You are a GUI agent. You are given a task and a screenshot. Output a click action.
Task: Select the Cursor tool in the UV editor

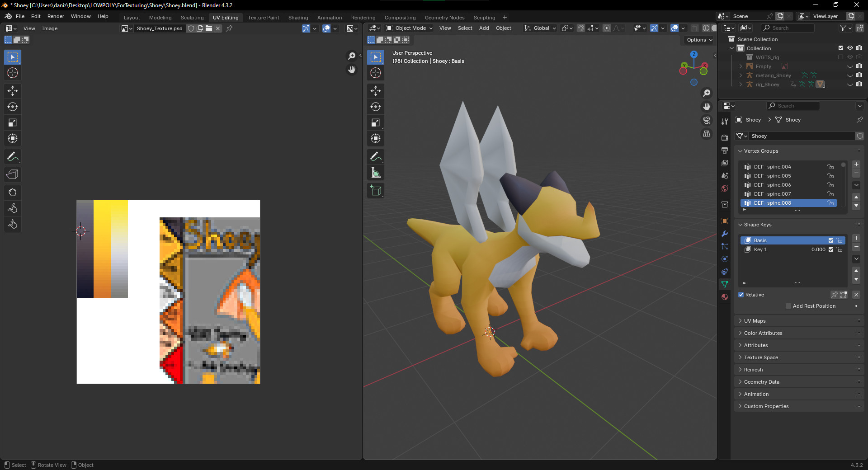[x=13, y=73]
